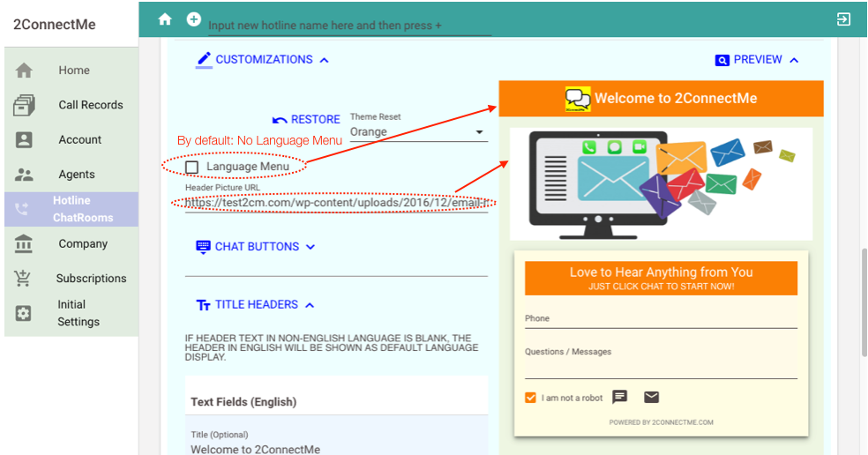Collapse the Customizations section chevron
The width and height of the screenshot is (868, 455).
[x=325, y=60]
